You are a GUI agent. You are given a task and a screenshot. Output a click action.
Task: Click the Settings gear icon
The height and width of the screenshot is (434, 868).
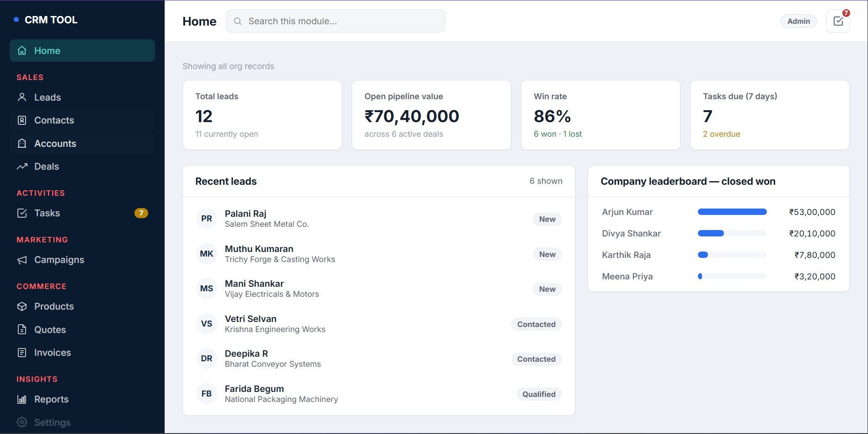pos(22,422)
